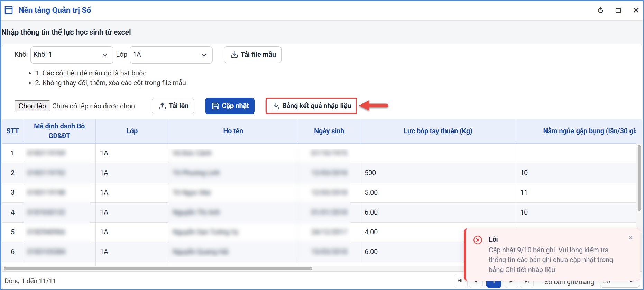Viewport: 644px width, 290px height.
Task: Click the Ngày sinh column header
Action: click(x=329, y=131)
